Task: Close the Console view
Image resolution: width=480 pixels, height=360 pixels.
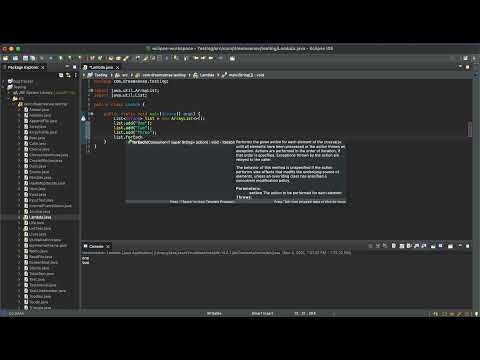Action: (x=108, y=246)
